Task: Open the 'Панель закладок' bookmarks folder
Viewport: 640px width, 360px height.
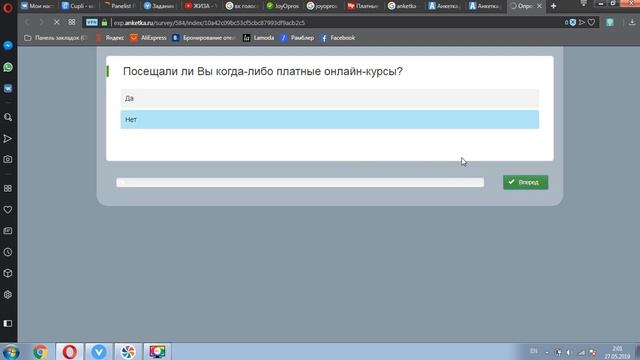Action: click(55, 38)
